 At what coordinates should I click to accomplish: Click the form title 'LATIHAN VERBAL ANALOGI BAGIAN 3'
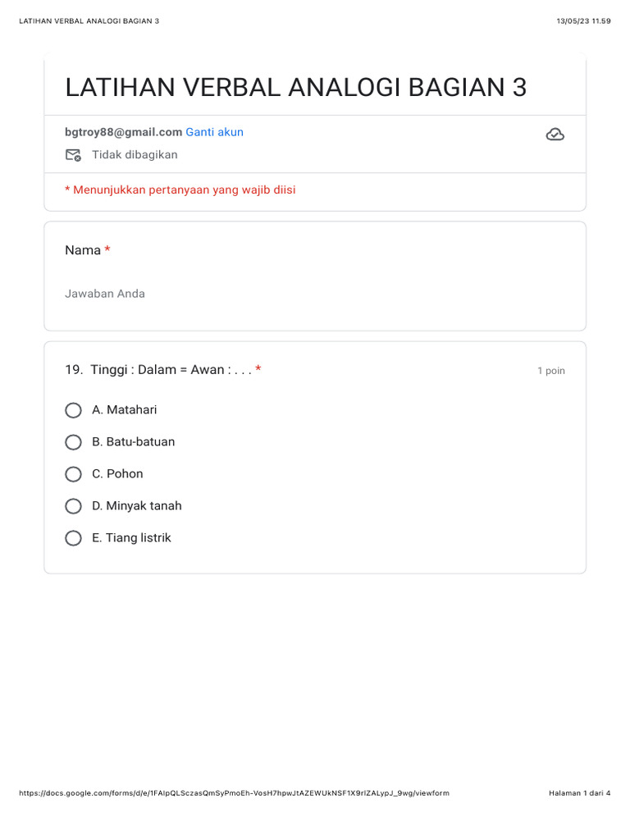tap(296, 87)
